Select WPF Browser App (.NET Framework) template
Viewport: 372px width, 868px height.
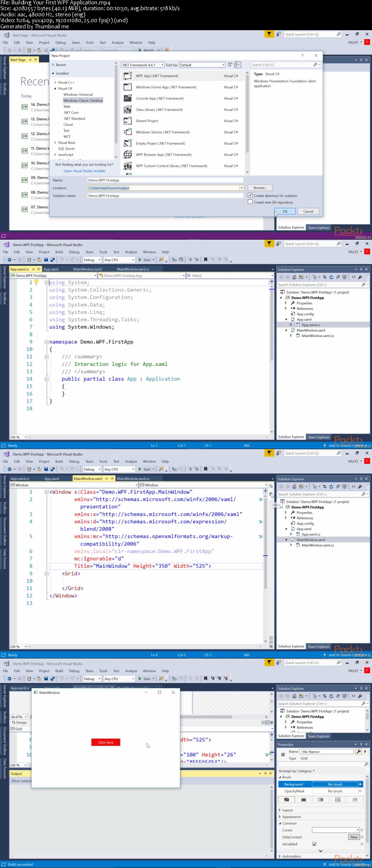click(182, 155)
